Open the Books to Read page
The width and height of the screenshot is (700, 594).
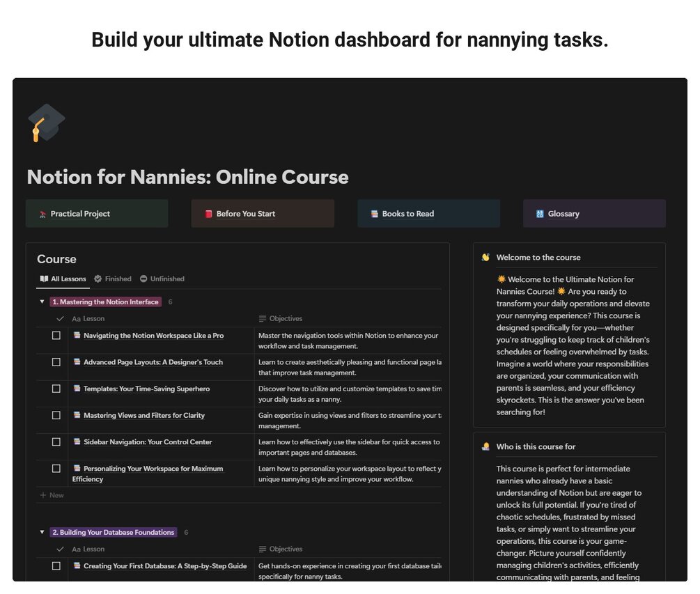click(x=428, y=214)
